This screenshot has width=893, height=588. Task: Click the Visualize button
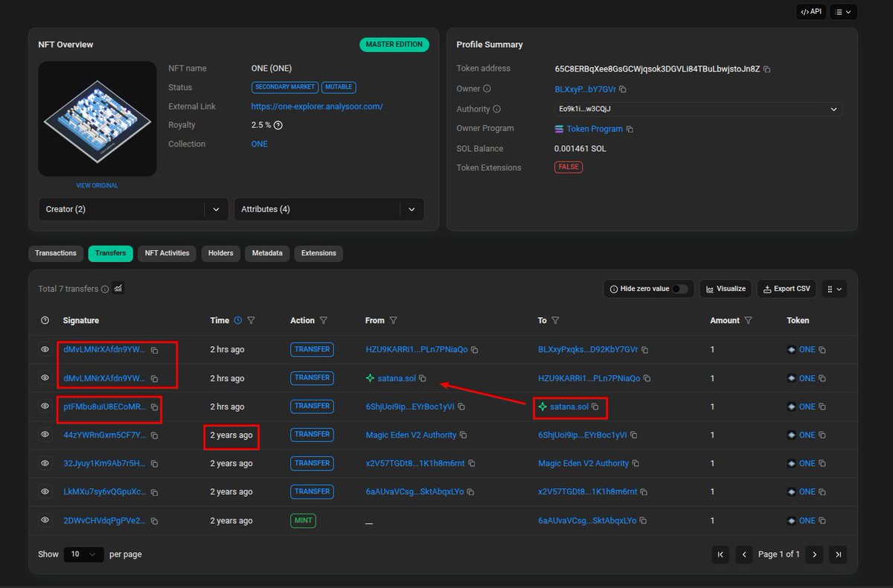[726, 289]
